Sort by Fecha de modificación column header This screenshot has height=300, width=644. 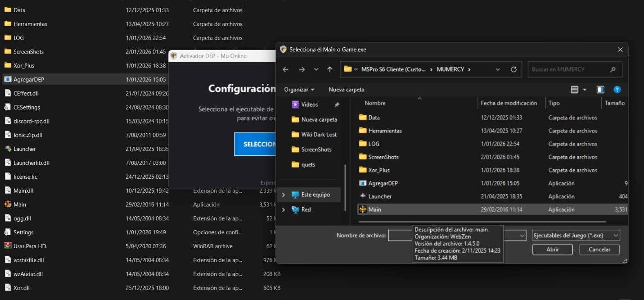(509, 103)
